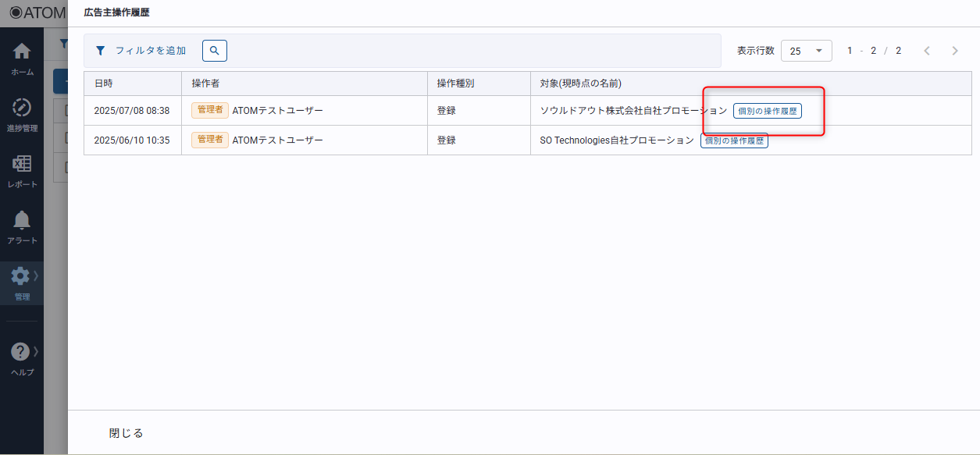The image size is (980, 455).
Task: Open 個別の操作履歴 for ソウルドアウト株式会社自社プロモーション
Action: click(767, 111)
